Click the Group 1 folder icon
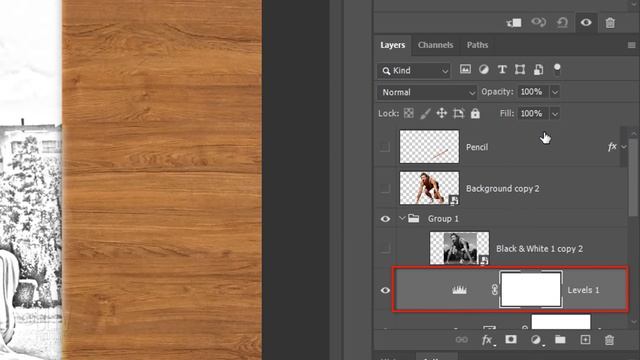 [x=413, y=219]
